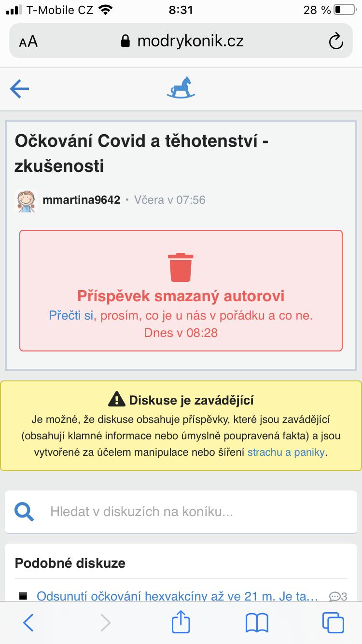362x644 pixels.
Task: Open the "strachu a paniky" link
Action: tap(286, 453)
